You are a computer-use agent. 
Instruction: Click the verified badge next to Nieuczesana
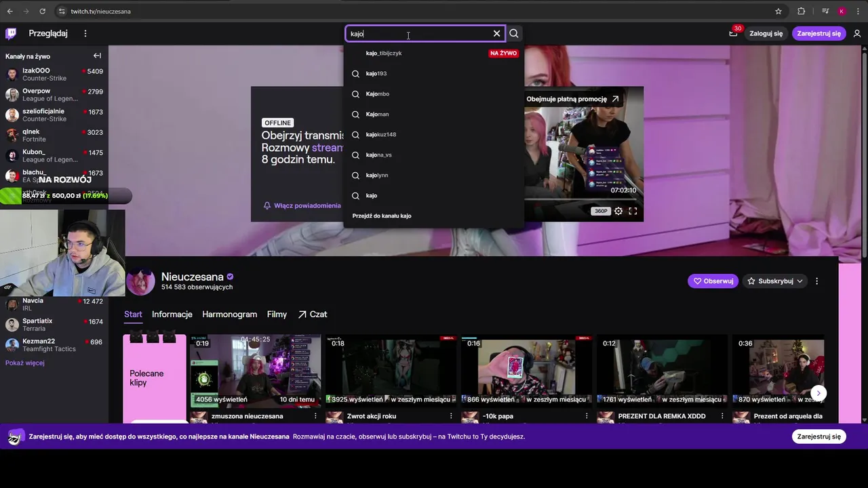(230, 277)
